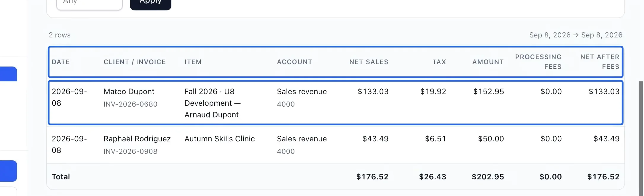
Task: Click the vertical scrollbar thumb
Action: pos(641,138)
